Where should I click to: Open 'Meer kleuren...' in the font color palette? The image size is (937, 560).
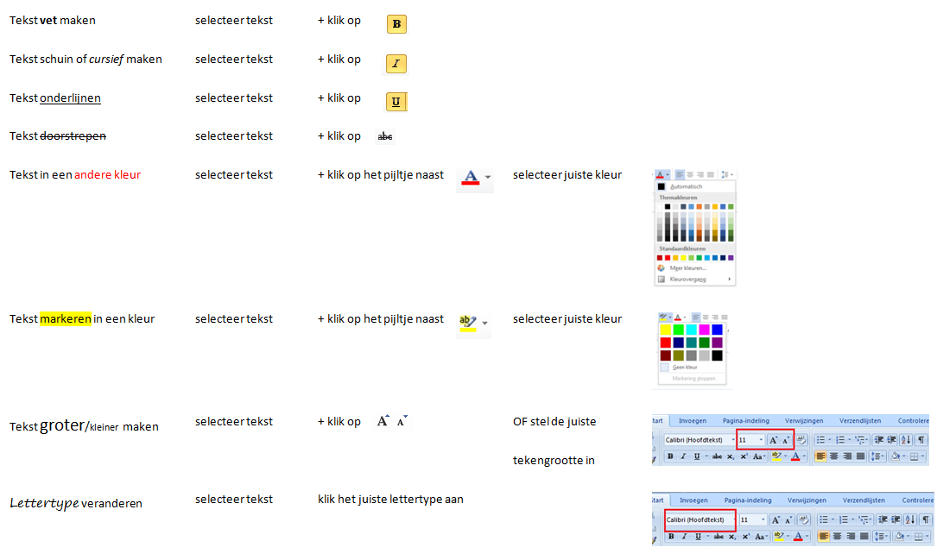(694, 268)
